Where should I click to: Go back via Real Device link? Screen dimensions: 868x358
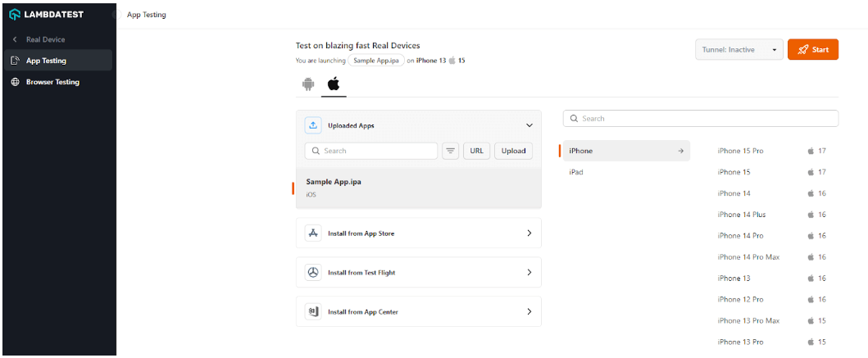click(45, 39)
